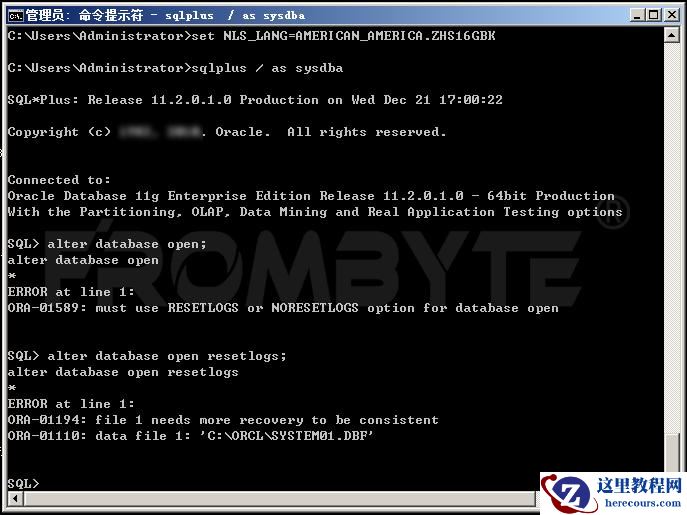
Task: Click the first 'ERROR at line 1:' text
Action: 71,292
